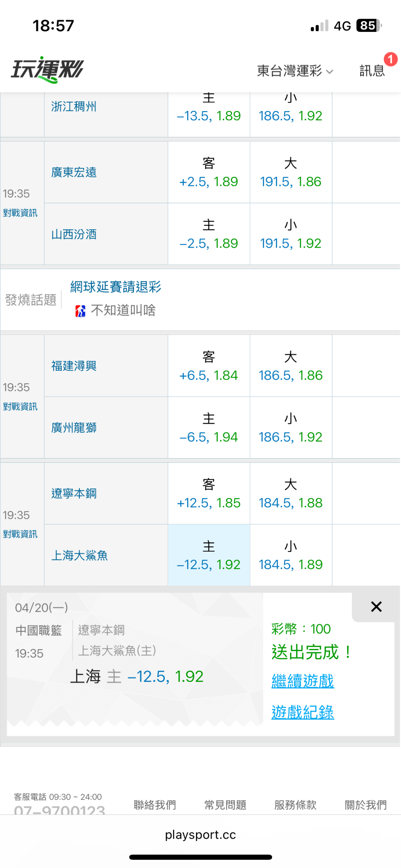View 對戰資訊 for 廣東宏遠 match
This screenshot has width=401, height=868.
[20, 213]
